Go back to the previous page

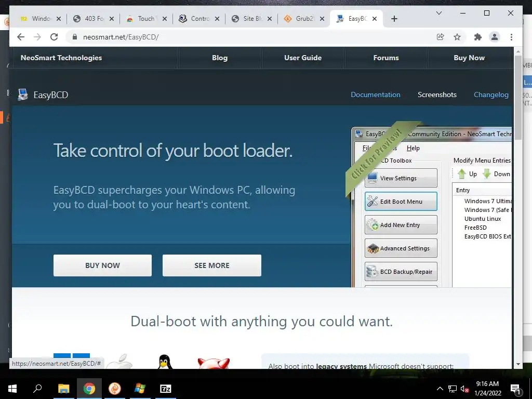[x=21, y=37]
